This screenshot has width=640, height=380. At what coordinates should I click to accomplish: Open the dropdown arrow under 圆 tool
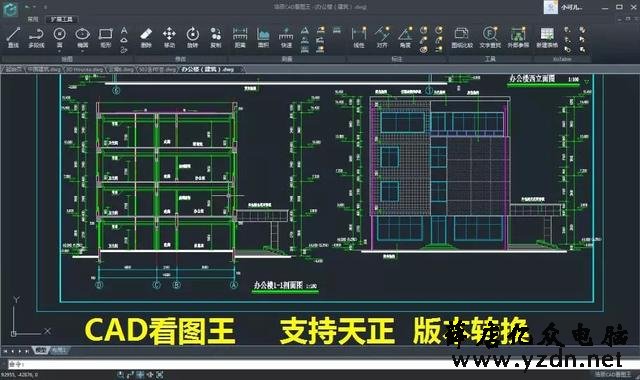[60, 51]
